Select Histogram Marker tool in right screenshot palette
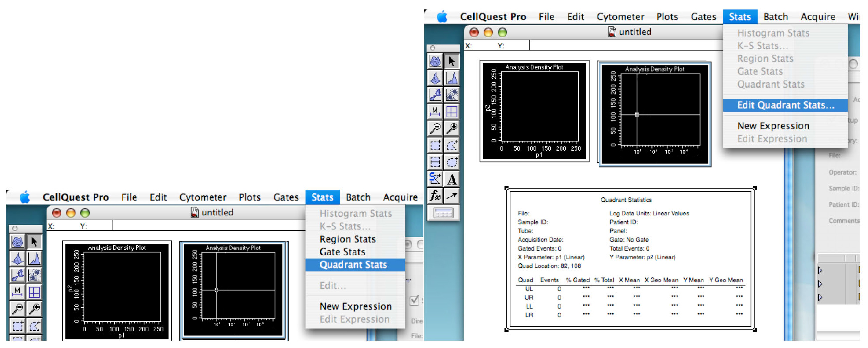Viewport: 868px width, 348px height. click(x=435, y=112)
